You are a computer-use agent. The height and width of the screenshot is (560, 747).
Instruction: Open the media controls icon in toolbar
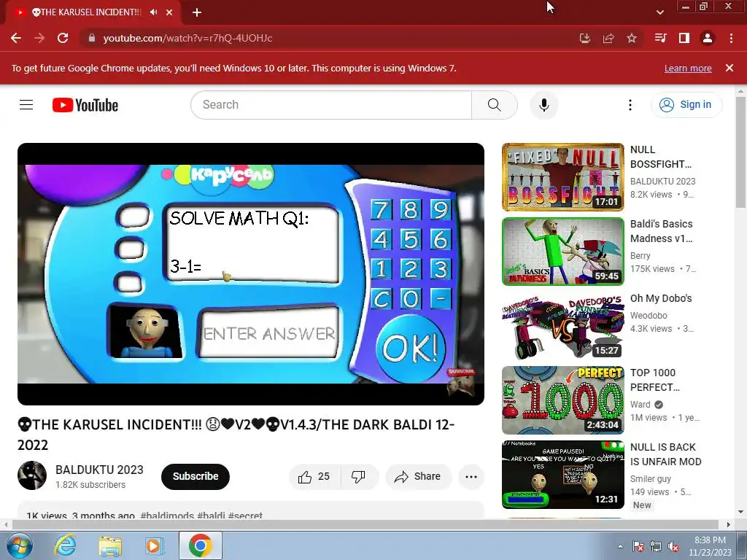click(x=661, y=38)
